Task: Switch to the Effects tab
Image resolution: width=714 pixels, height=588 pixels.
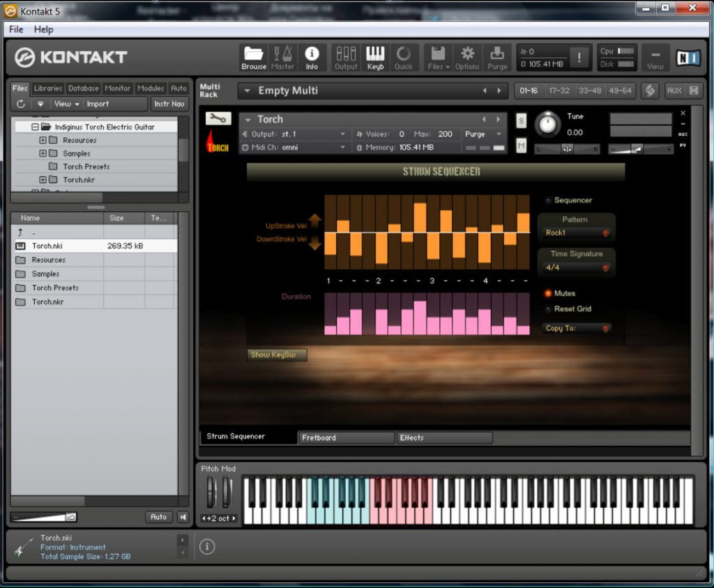Action: click(x=444, y=438)
